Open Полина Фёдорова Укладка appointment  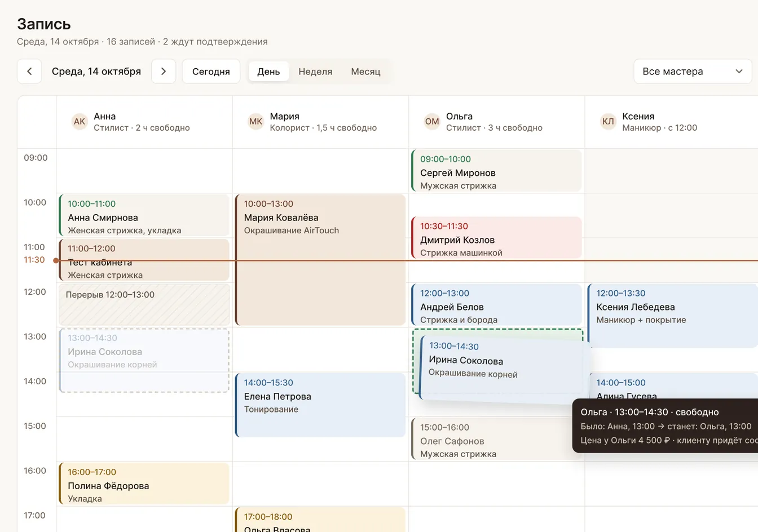pos(144,484)
